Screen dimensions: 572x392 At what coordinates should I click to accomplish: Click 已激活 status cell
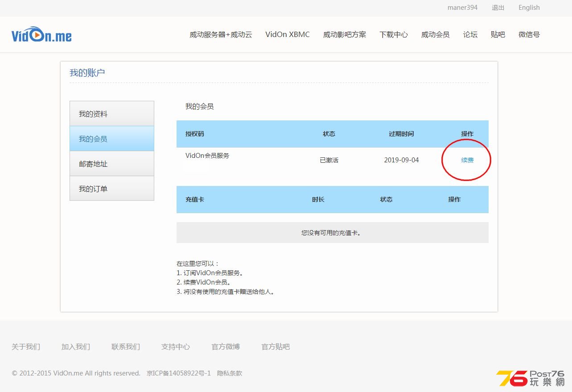329,160
